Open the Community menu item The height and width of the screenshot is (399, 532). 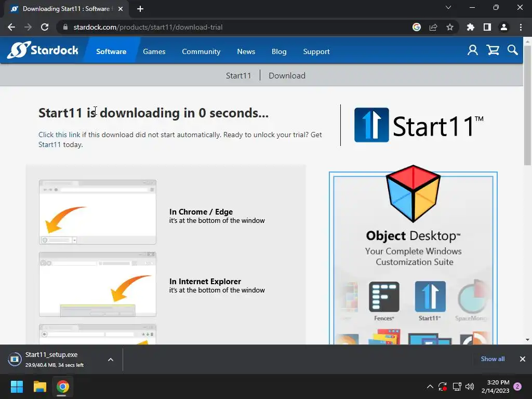pos(201,51)
